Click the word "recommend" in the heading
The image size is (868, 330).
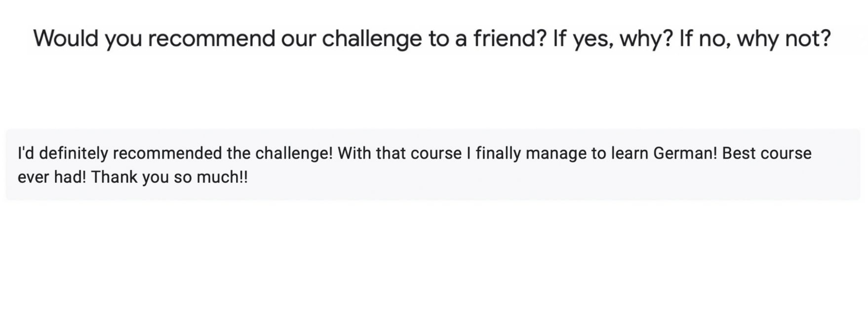coord(211,39)
